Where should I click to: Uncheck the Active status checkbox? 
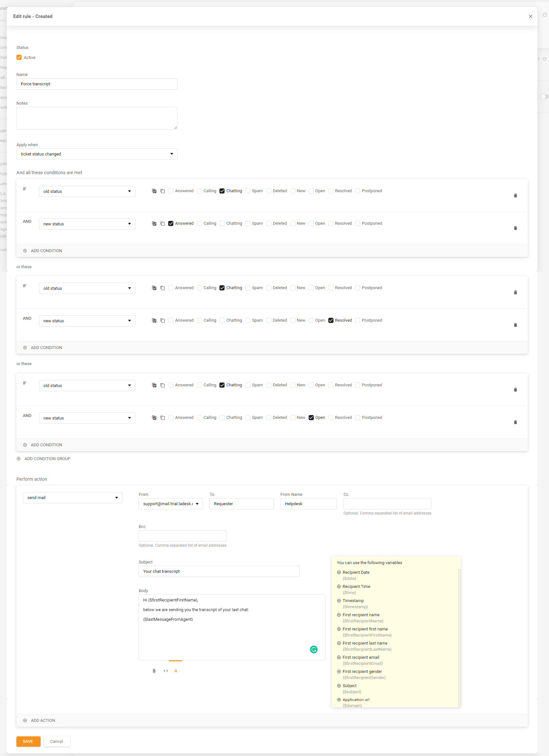[x=19, y=57]
